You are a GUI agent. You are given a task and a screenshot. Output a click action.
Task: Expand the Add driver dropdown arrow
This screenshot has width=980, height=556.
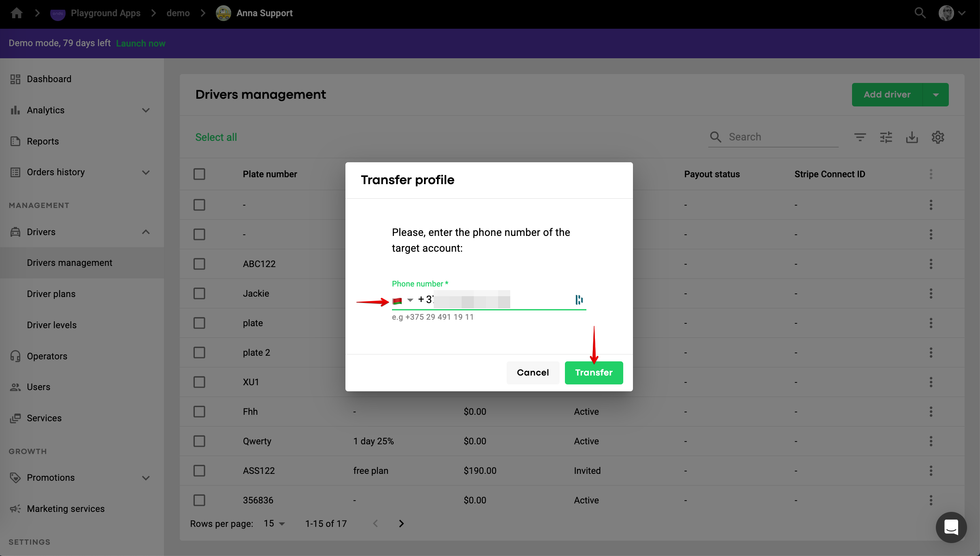point(935,95)
